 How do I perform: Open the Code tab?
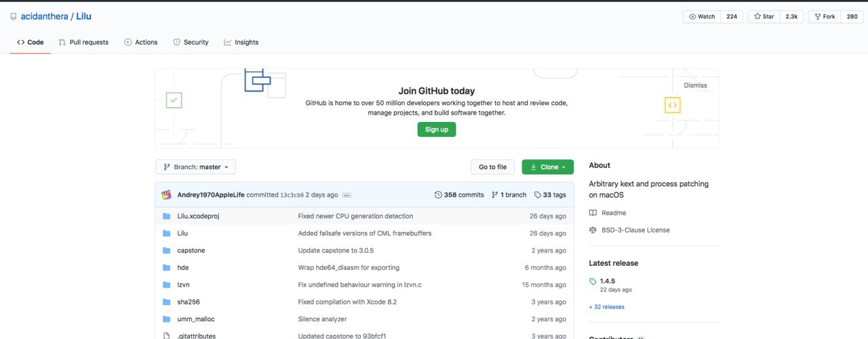31,42
